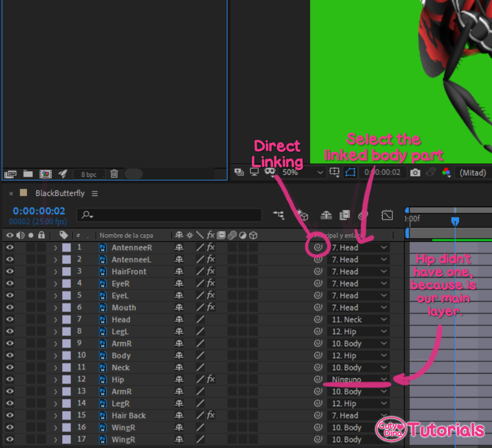Take a snapshot with the camera icon
Image resolution: width=492 pixels, height=448 pixels.
(x=415, y=172)
